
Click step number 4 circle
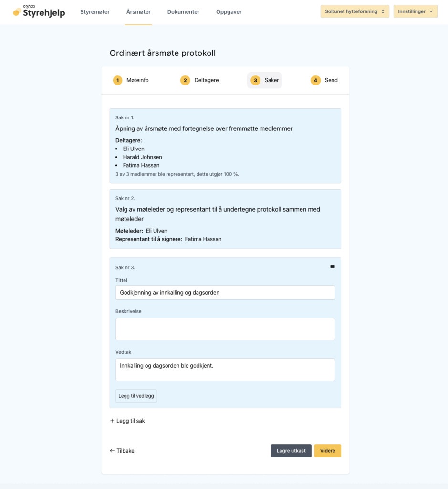click(315, 80)
